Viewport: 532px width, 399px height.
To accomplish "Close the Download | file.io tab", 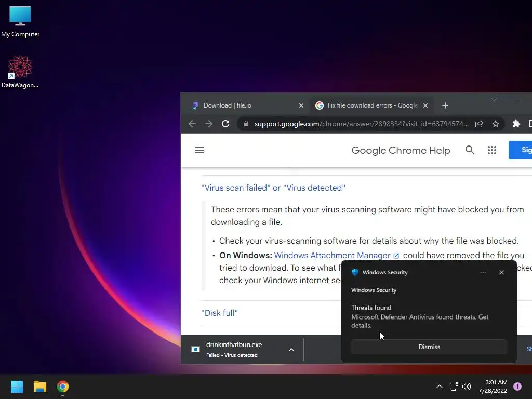I will [301, 105].
